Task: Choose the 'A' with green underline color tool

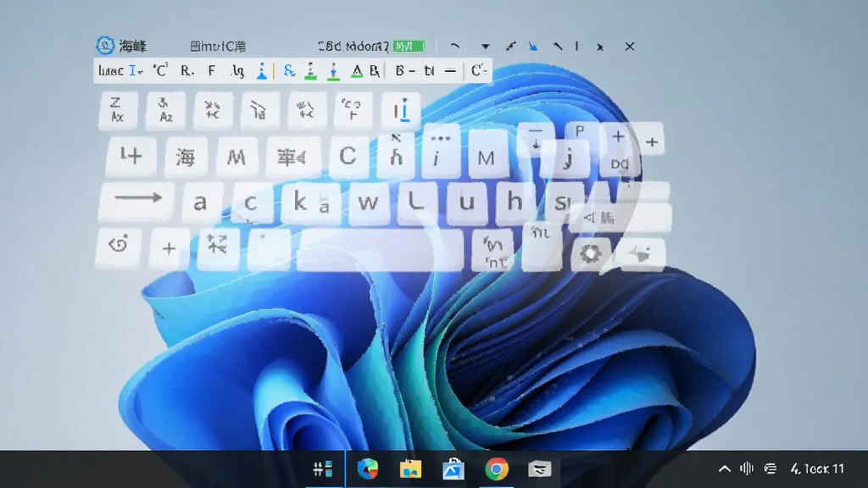Action: [x=357, y=71]
